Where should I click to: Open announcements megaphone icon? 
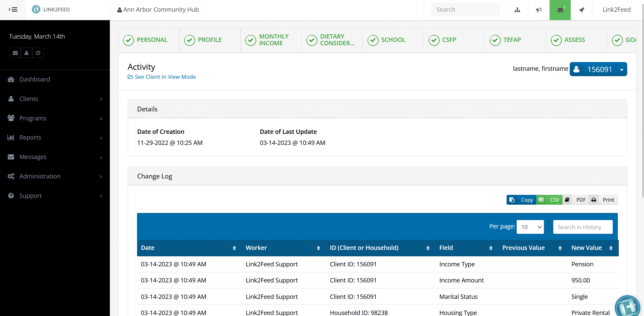(x=539, y=10)
